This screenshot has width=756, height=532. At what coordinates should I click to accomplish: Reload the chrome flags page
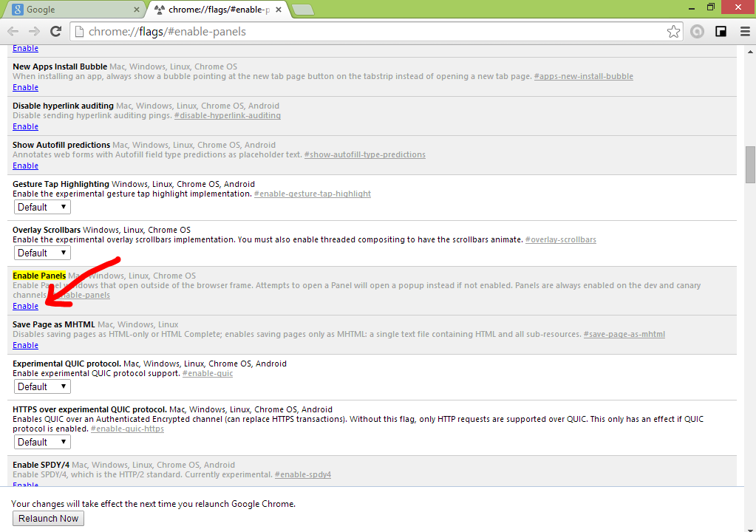[56, 31]
